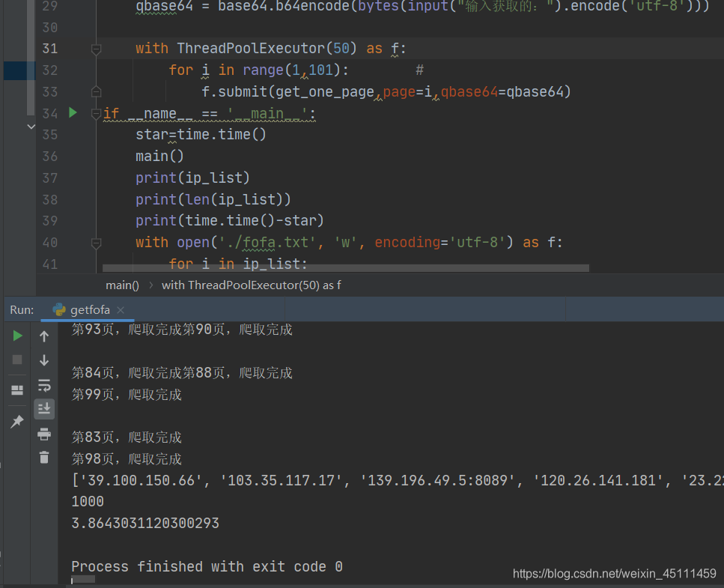Restore the run panel layout
Viewport: 724px width, 588px height.
[17, 390]
